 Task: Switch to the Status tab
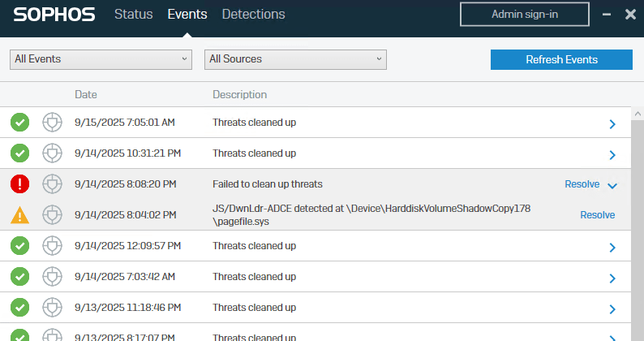click(133, 15)
